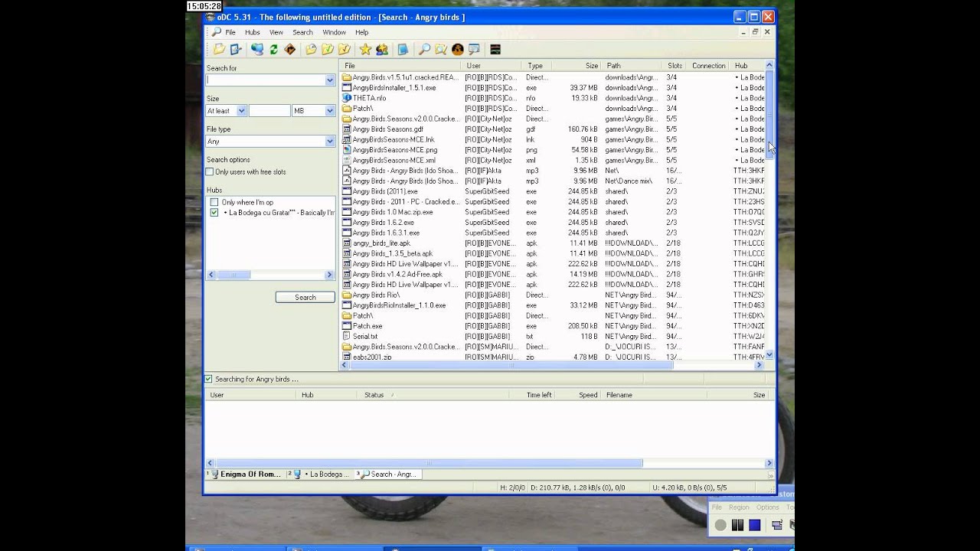
Task: Open Download Queue folder-with-clock icon
Action: coord(311,49)
